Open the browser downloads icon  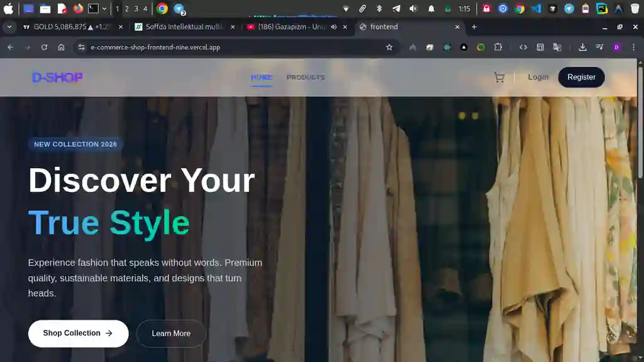582,47
